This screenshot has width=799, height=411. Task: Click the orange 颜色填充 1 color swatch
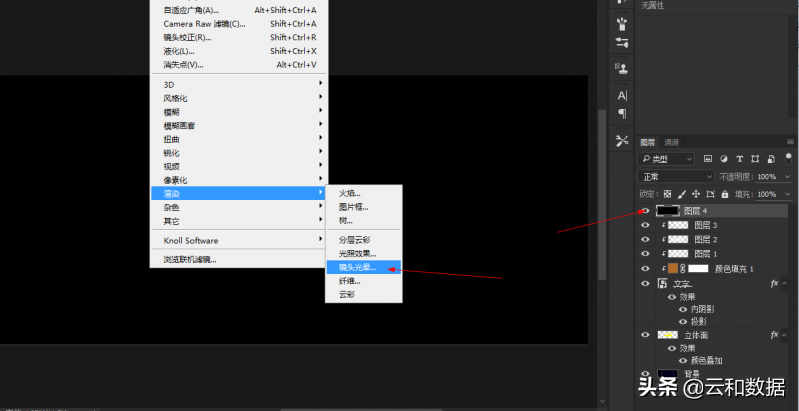[x=672, y=269]
